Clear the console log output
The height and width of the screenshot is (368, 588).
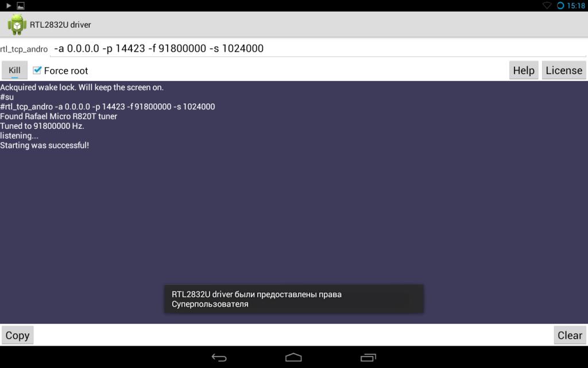click(570, 335)
